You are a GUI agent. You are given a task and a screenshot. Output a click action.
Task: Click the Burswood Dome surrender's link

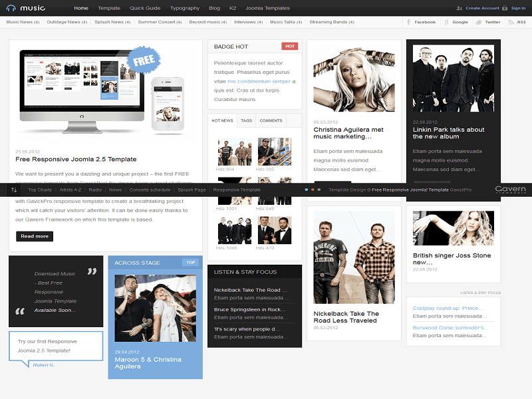[451, 328]
